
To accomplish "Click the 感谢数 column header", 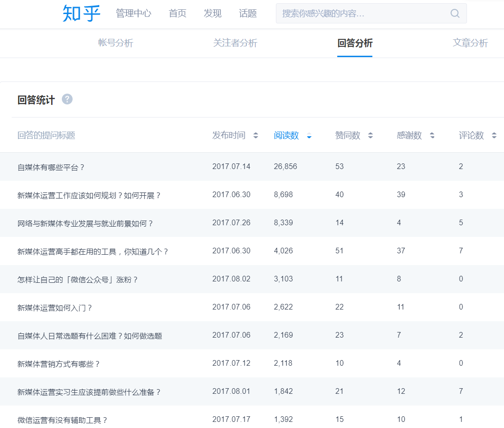I will pyautogui.click(x=409, y=135).
